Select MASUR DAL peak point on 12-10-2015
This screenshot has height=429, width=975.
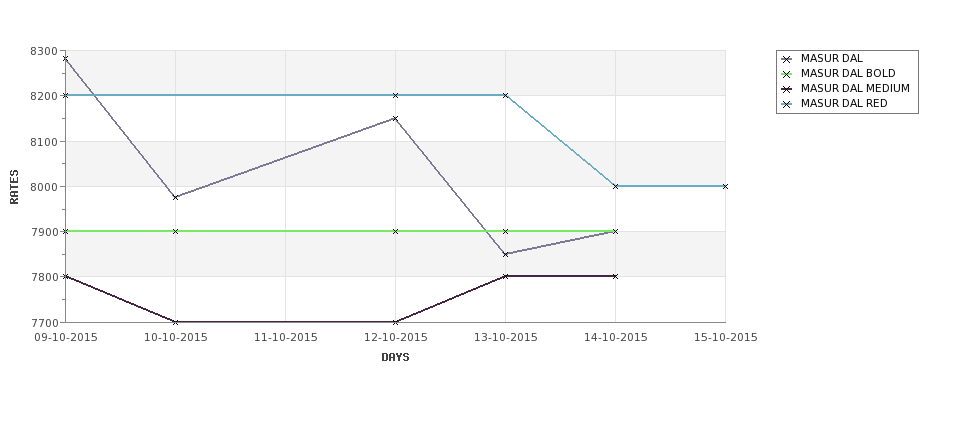(x=395, y=118)
